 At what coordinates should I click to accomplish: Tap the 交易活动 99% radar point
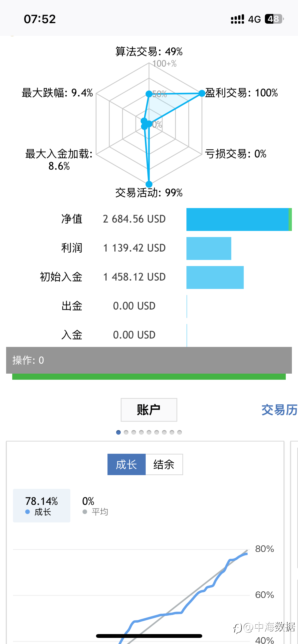pos(149,184)
